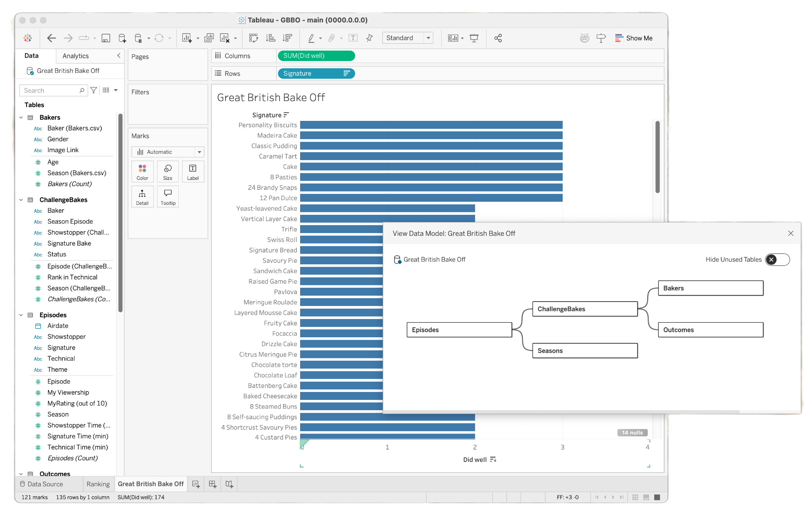The image size is (812, 518).
Task: Click the Analytics tab
Action: click(x=76, y=55)
